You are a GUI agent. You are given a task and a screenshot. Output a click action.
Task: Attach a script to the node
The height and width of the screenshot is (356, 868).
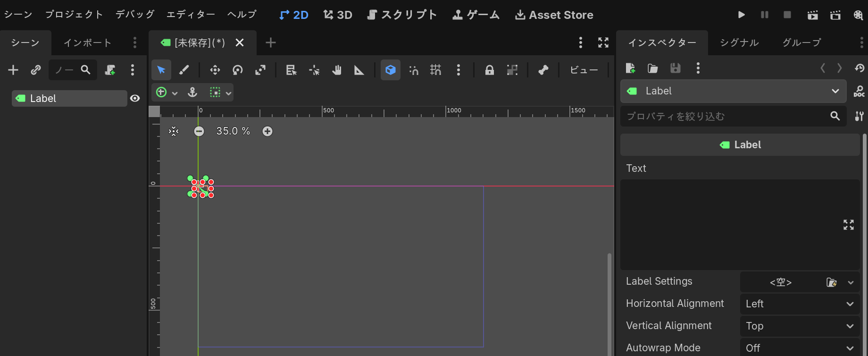(110, 70)
